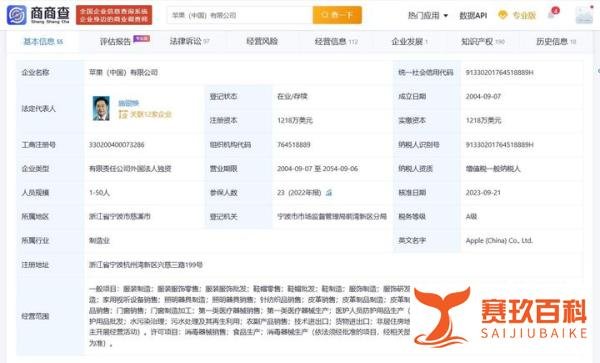
Task: Click the chart icon beside 2022年报
Action: (329, 193)
